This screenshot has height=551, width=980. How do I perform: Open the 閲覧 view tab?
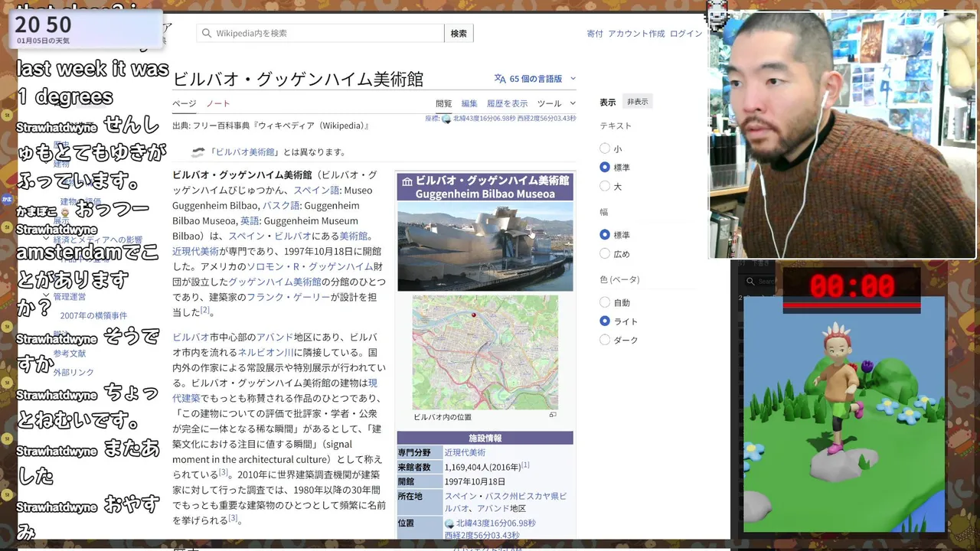pyautogui.click(x=444, y=103)
